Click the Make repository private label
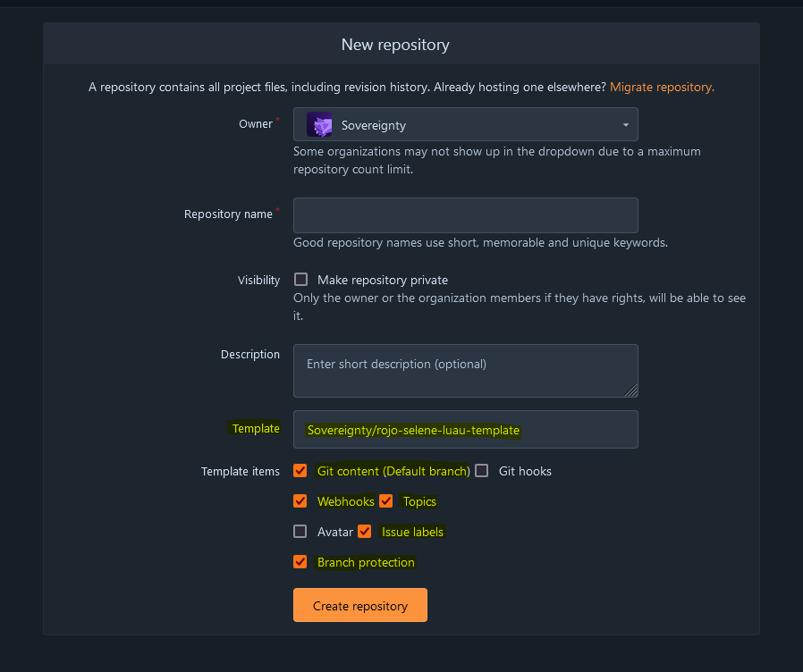The image size is (803, 672). (x=383, y=280)
